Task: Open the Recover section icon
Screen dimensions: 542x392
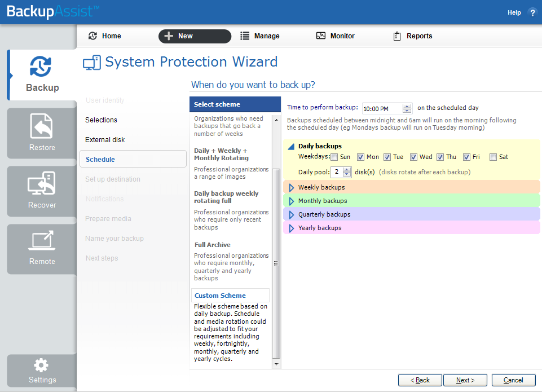Action: pos(42,183)
